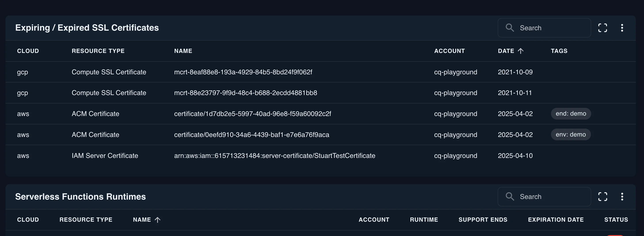Open certificate mcrt-8eaf88e8 row

point(243,72)
